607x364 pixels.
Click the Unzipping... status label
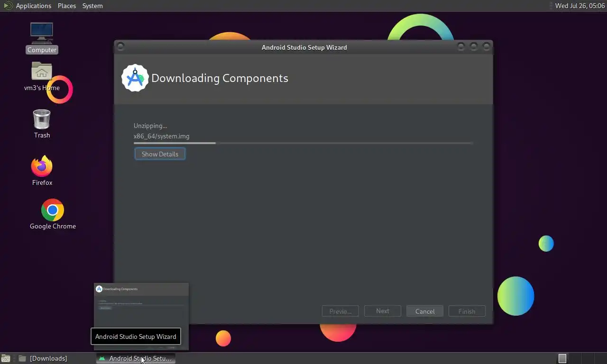click(150, 126)
